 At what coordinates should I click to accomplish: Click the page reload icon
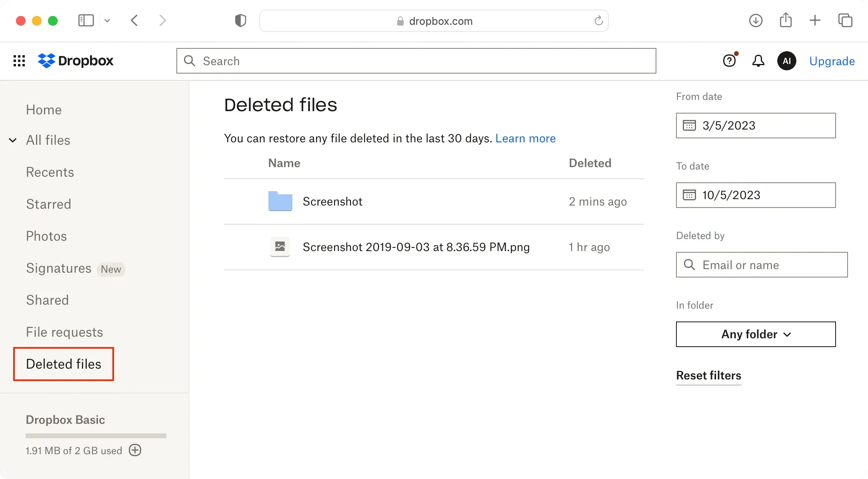point(599,21)
